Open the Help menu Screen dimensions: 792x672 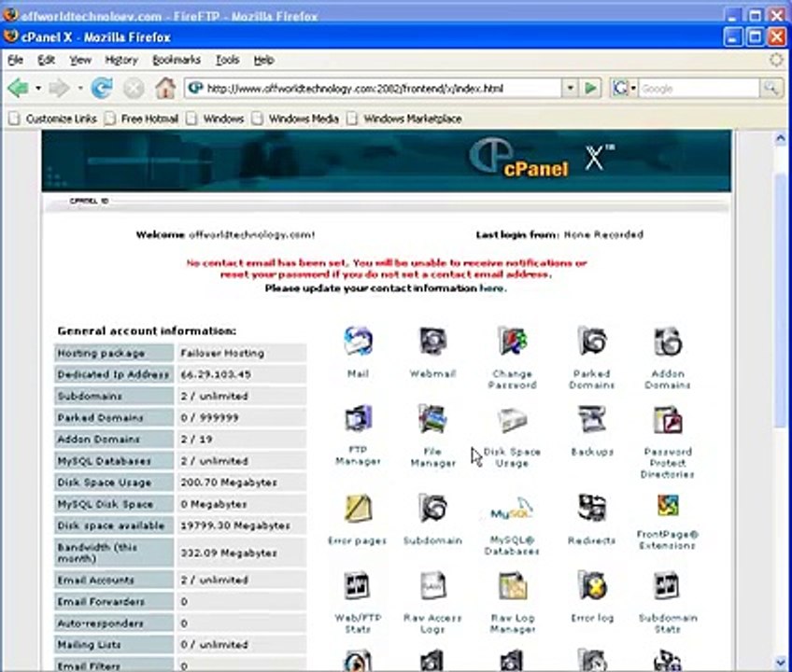[263, 60]
